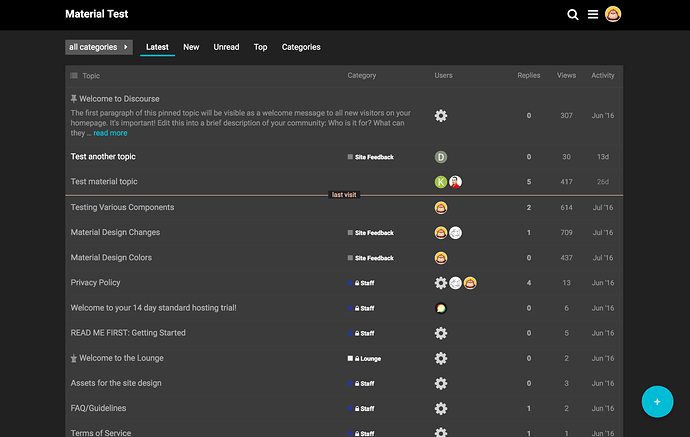The width and height of the screenshot is (690, 437).
Task: Click the green 'K' user avatar
Action: coord(441,182)
